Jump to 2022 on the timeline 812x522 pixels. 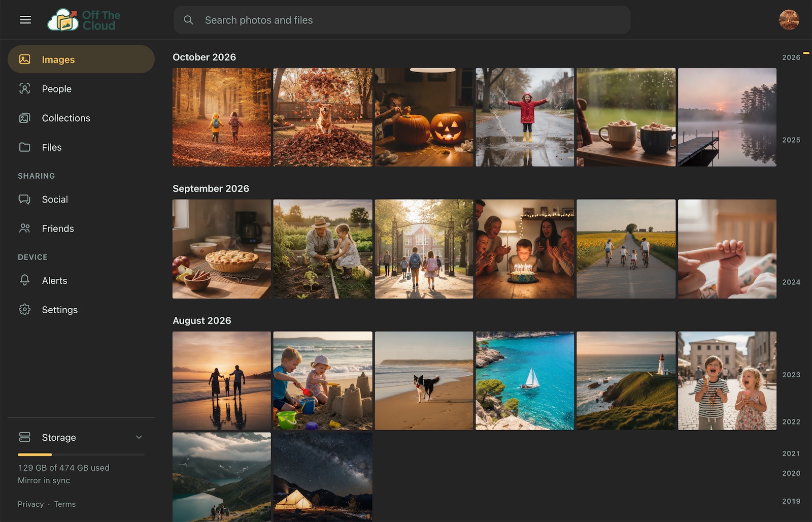(791, 422)
